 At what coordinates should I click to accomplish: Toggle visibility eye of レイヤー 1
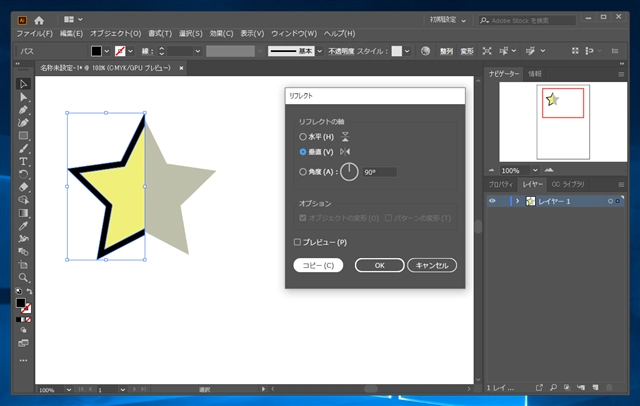[x=492, y=201]
